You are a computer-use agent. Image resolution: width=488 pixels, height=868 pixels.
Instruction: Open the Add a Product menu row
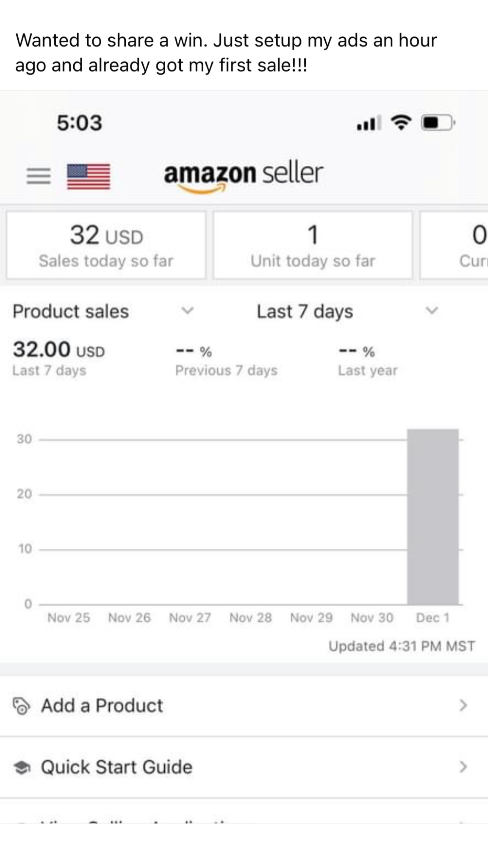(x=244, y=706)
